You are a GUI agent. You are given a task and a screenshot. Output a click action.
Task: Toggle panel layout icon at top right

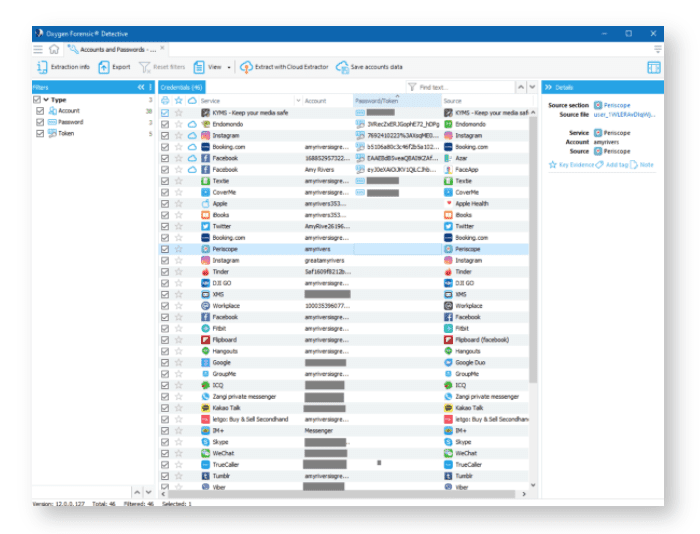click(x=654, y=67)
